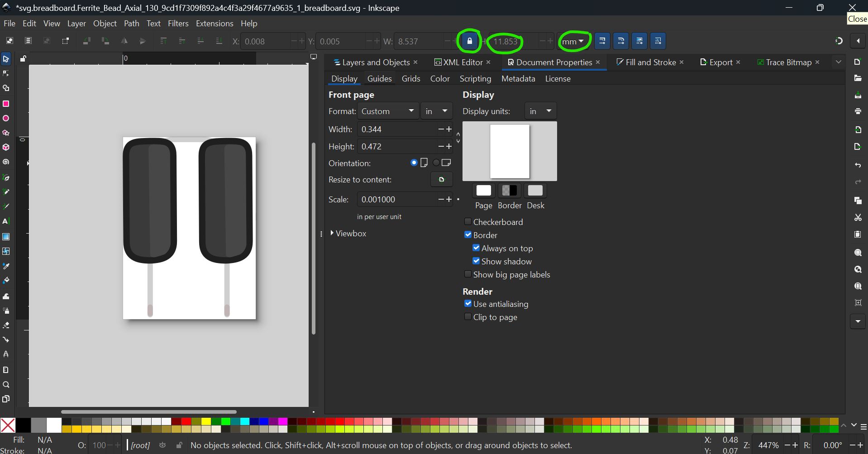This screenshot has height=454, width=868.
Task: Enable the Clip to page checkbox
Action: pos(468,317)
